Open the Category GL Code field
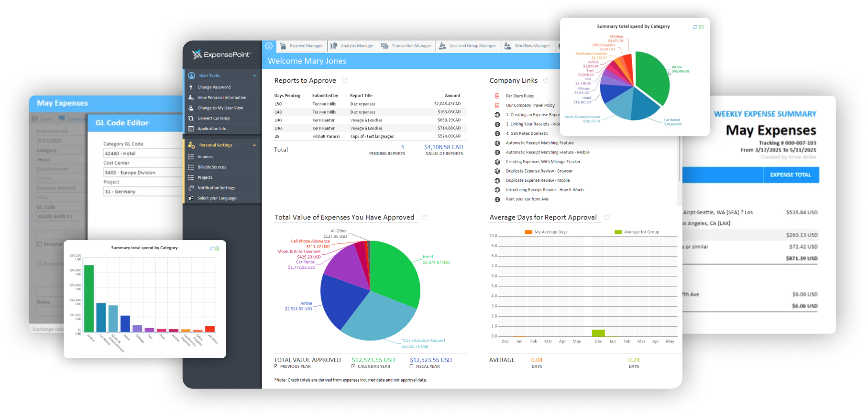This screenshot has width=868, height=418. [143, 154]
